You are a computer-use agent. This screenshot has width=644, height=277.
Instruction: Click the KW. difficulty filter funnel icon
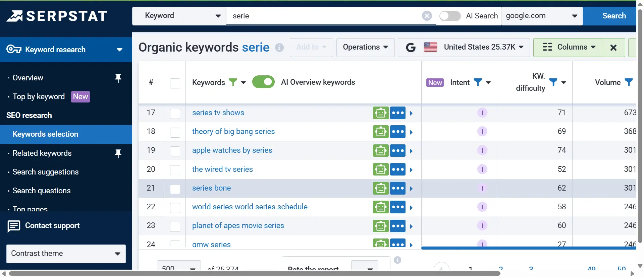(x=553, y=82)
